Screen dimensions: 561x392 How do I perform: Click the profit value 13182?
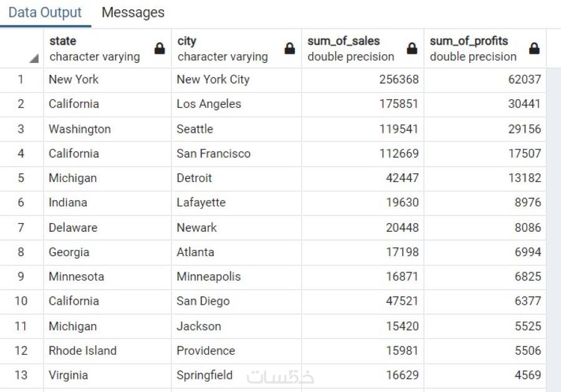click(x=525, y=178)
